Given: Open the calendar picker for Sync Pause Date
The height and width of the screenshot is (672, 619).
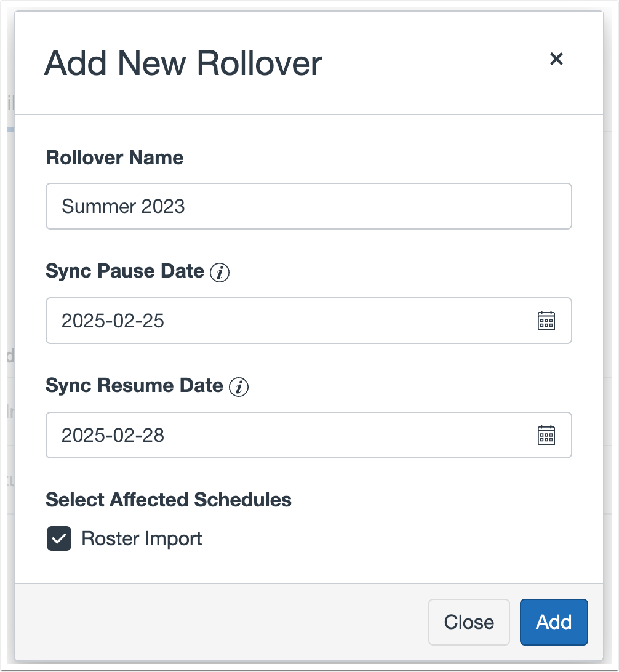Looking at the screenshot, I should click(546, 321).
